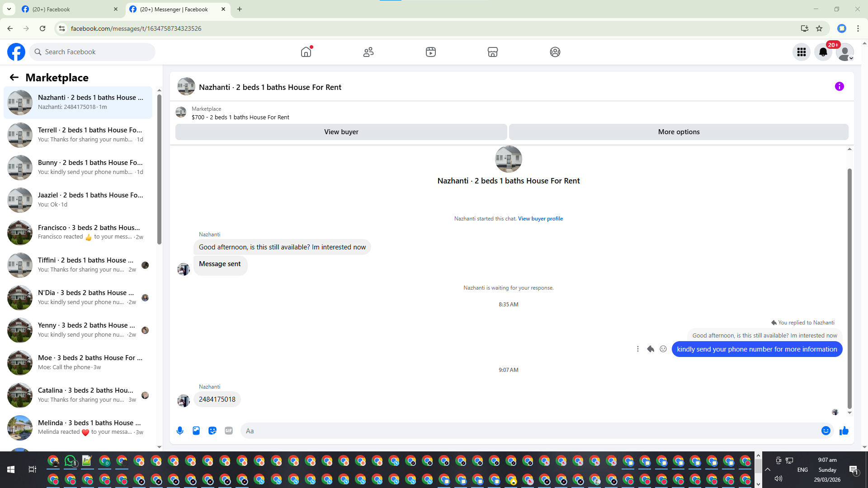Viewport: 868px width, 488px height.
Task: Open the Groups icon in top navigation
Action: coord(555,52)
